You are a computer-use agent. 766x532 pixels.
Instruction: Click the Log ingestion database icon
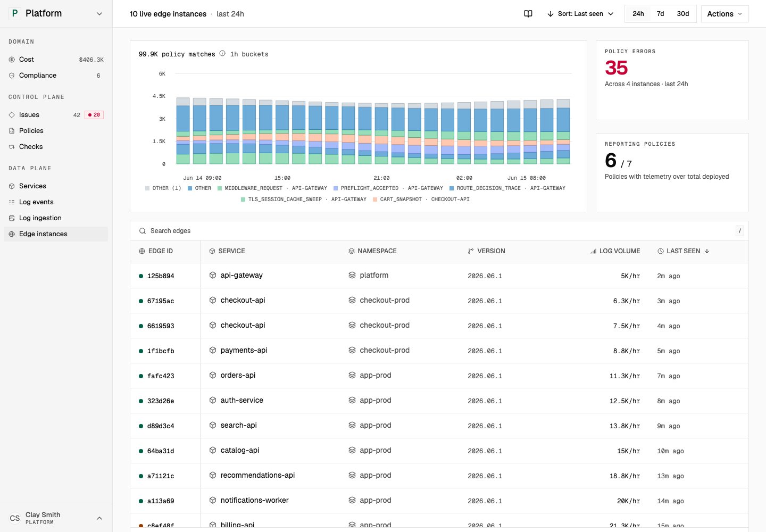pyautogui.click(x=12, y=218)
